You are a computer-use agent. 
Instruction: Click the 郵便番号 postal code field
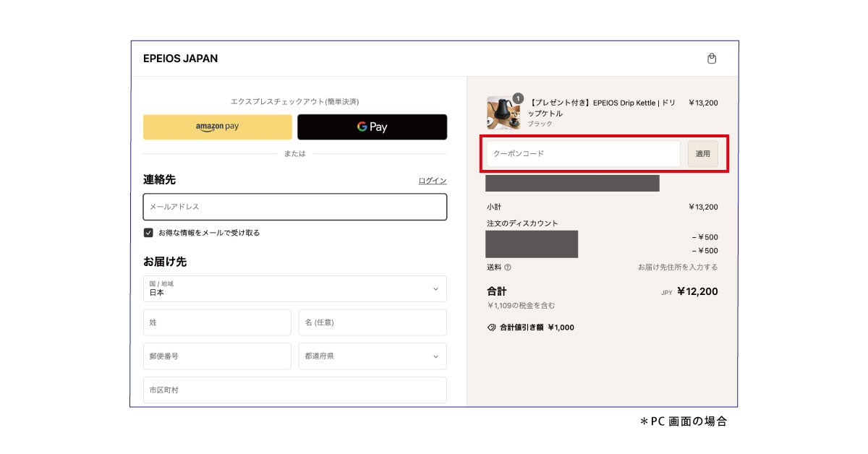click(x=217, y=356)
